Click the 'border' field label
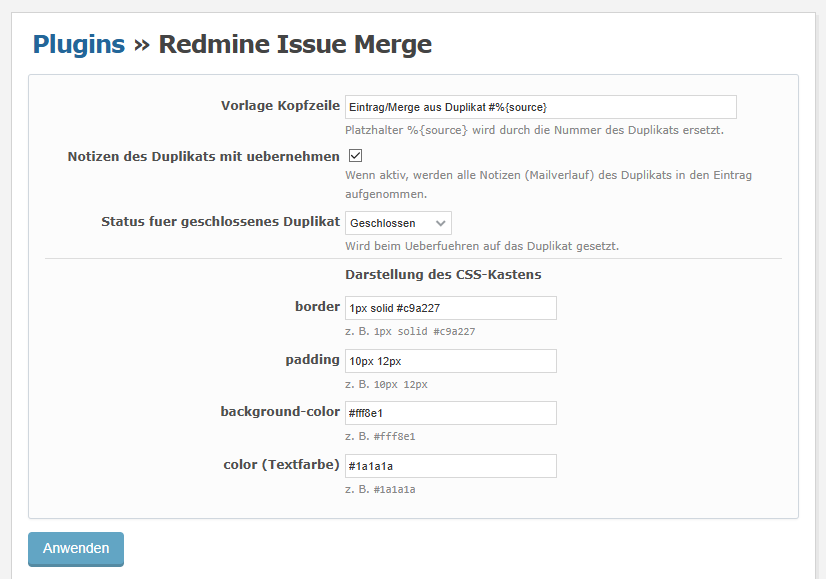The width and height of the screenshot is (826, 579). click(317, 307)
